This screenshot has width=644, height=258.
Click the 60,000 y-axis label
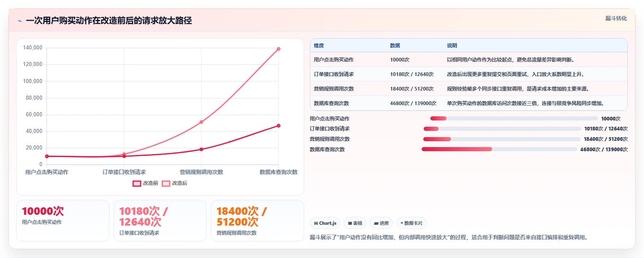pyautogui.click(x=34, y=115)
